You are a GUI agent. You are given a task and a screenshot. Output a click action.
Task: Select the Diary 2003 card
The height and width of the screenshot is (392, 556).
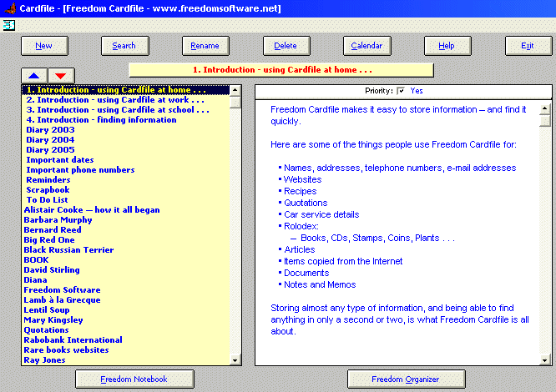125,130
